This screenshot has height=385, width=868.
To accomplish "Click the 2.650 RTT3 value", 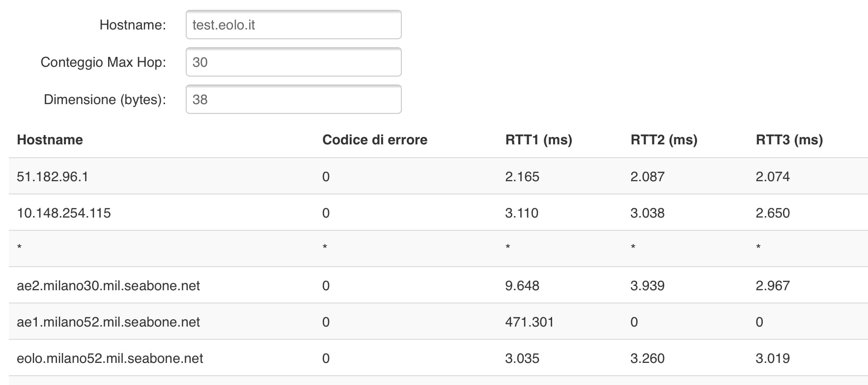I will [772, 213].
